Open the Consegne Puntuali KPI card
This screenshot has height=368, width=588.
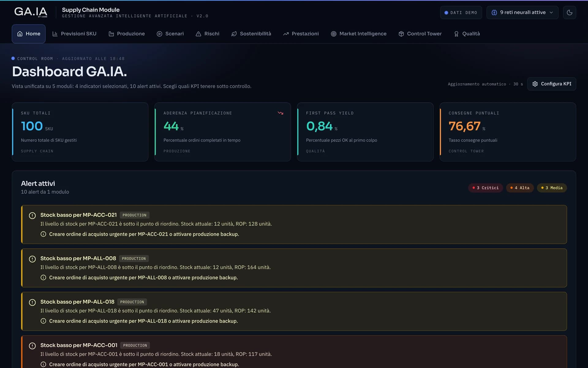coord(508,132)
